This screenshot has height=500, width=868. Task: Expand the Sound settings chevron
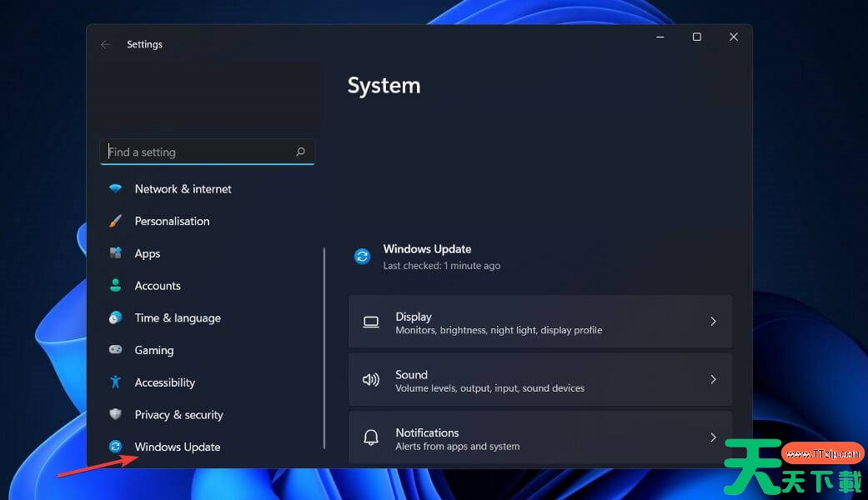click(x=713, y=379)
